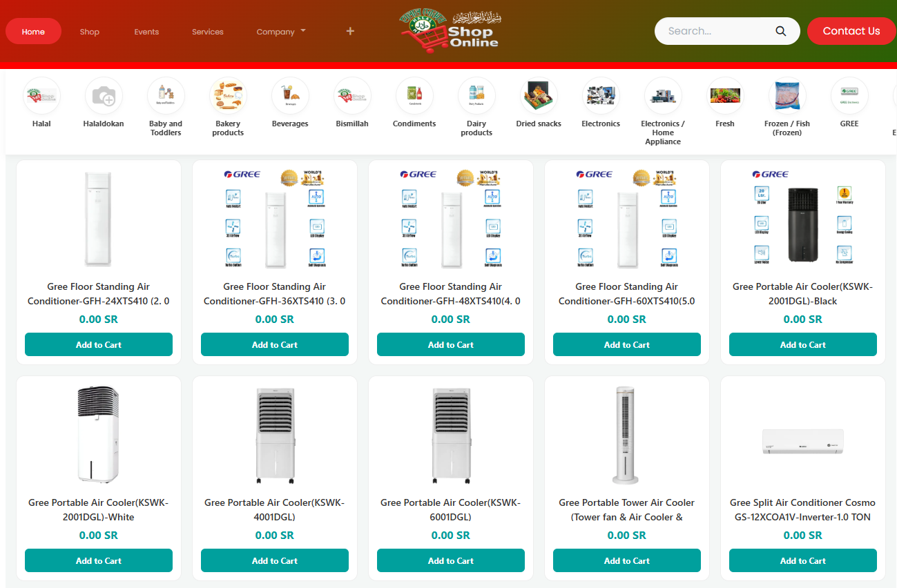This screenshot has width=897, height=588.
Task: Open the Beverages category icon
Action: coord(290,96)
